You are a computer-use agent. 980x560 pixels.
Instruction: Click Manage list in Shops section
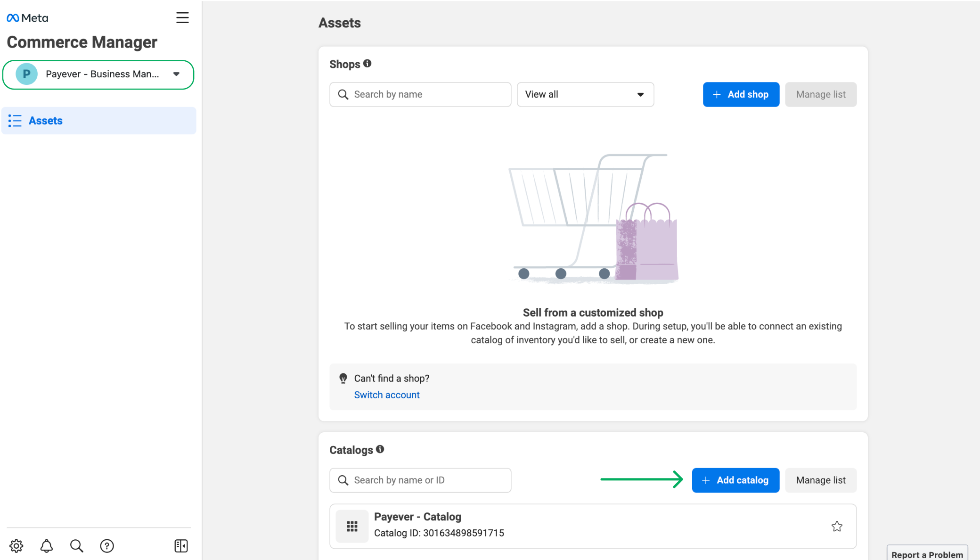(x=821, y=94)
